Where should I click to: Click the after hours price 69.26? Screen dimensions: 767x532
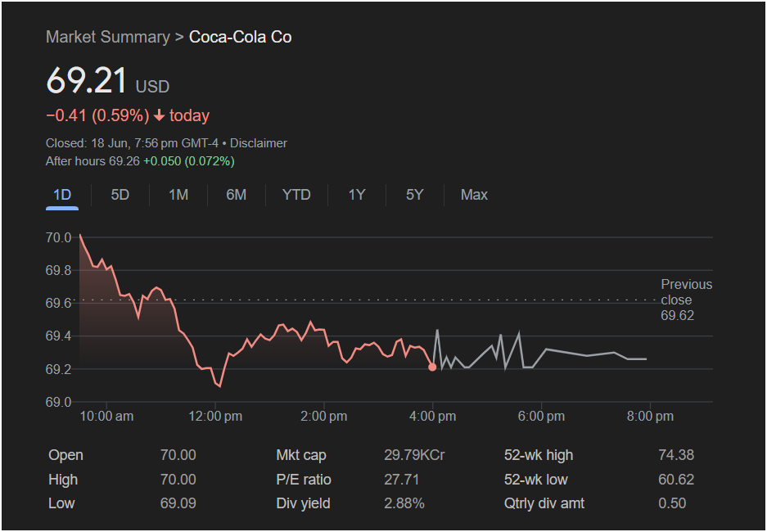[124, 161]
